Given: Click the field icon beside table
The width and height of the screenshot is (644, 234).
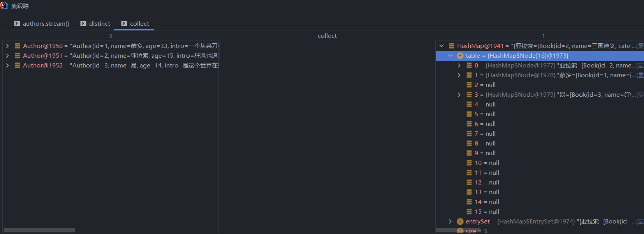Looking at the screenshot, I should pos(460,56).
